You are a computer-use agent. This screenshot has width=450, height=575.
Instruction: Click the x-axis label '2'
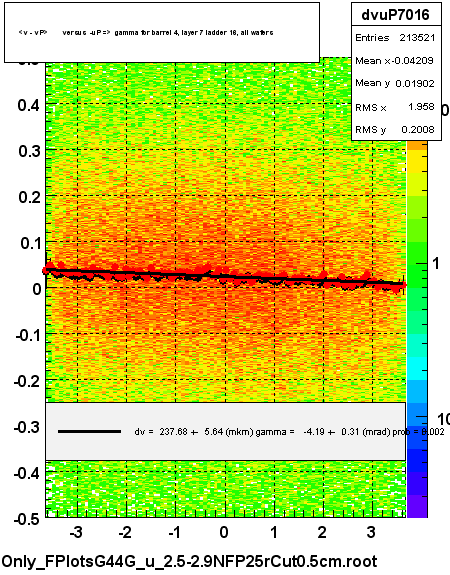pyautogui.click(x=322, y=532)
